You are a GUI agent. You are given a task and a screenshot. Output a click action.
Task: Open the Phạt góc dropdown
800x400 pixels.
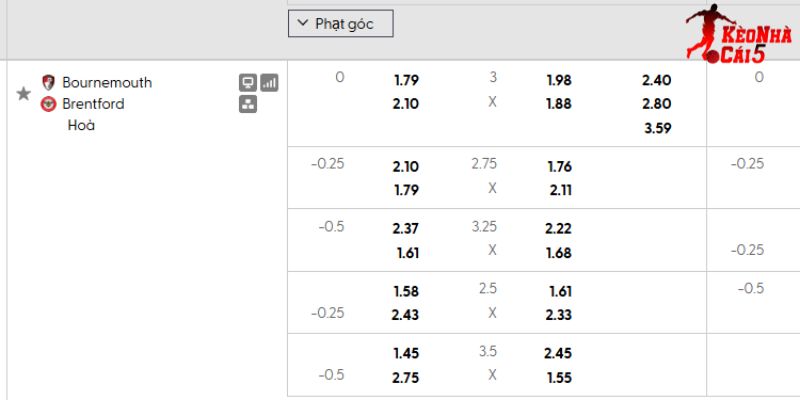pos(340,24)
